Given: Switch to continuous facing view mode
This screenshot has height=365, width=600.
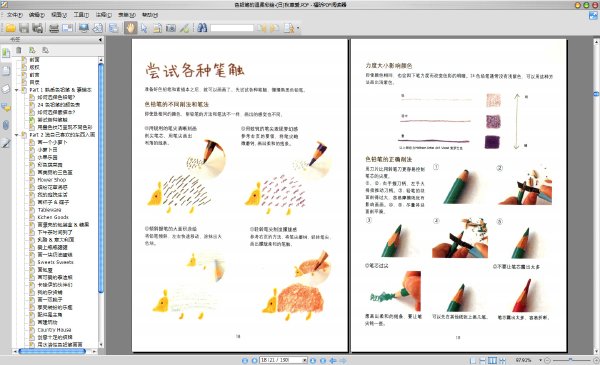Looking at the screenshot, I should click(502, 360).
